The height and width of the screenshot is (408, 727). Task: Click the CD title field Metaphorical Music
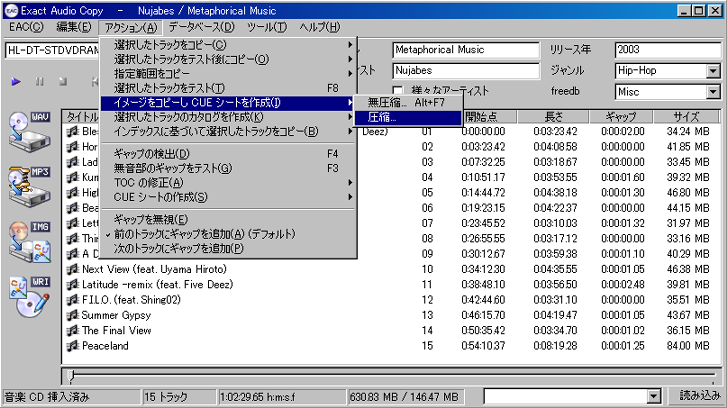coord(466,50)
